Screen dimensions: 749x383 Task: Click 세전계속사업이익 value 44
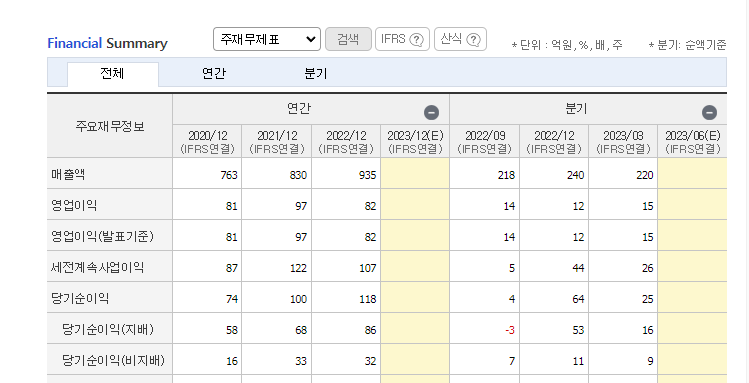pyautogui.click(x=578, y=268)
